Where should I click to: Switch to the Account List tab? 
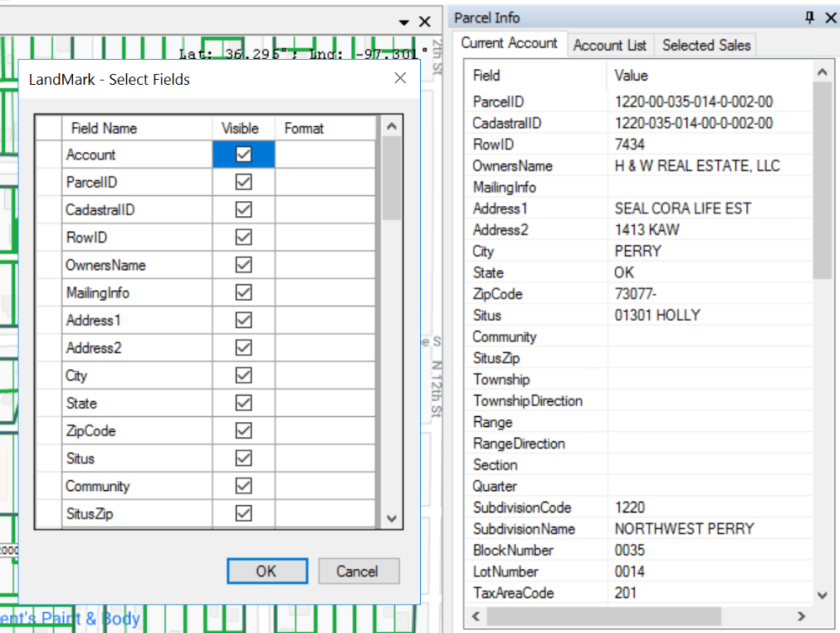(x=610, y=45)
